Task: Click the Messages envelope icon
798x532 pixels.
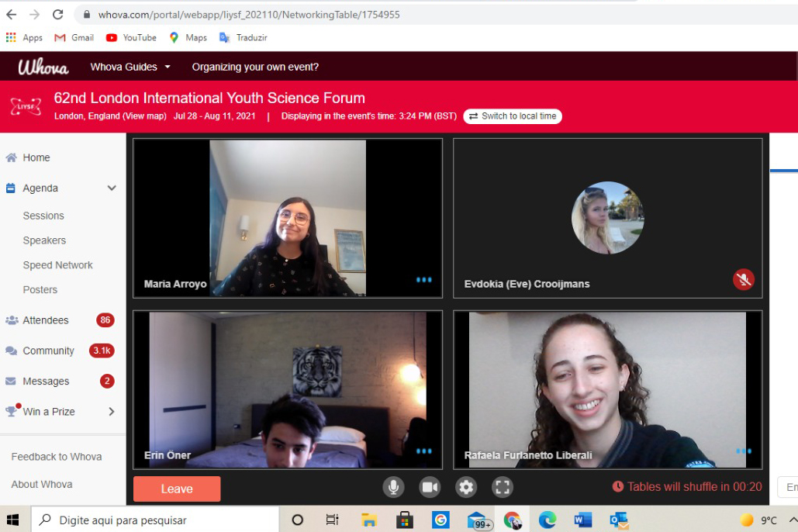Action: tap(11, 382)
